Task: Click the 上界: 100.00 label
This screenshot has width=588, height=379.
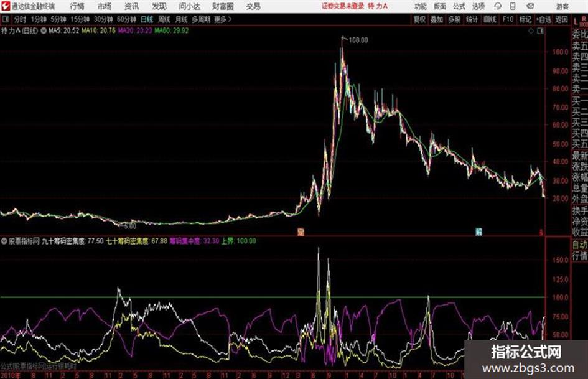Action: click(x=238, y=241)
